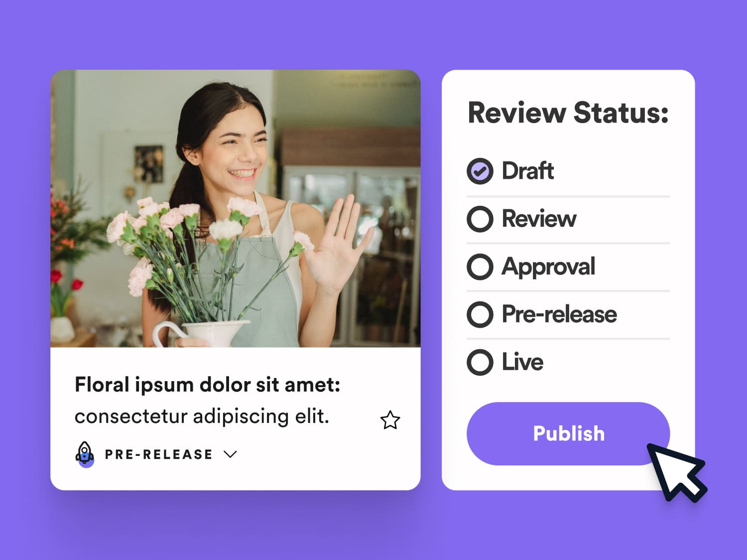
Task: Click the Review Status heading
Action: tap(568, 113)
